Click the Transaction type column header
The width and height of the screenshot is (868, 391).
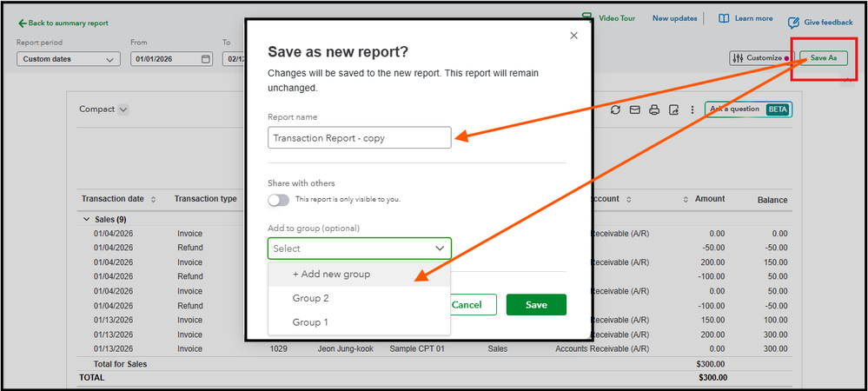point(205,199)
